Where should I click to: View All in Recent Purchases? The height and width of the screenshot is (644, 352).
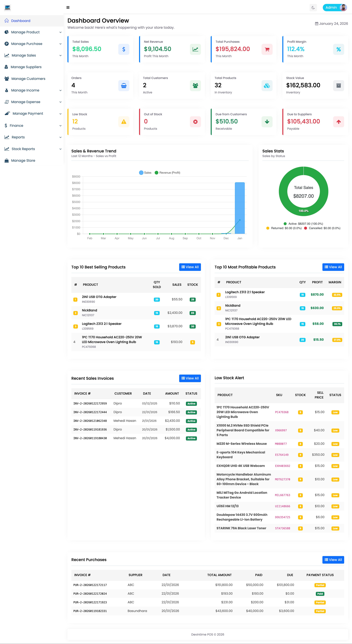tap(333, 560)
